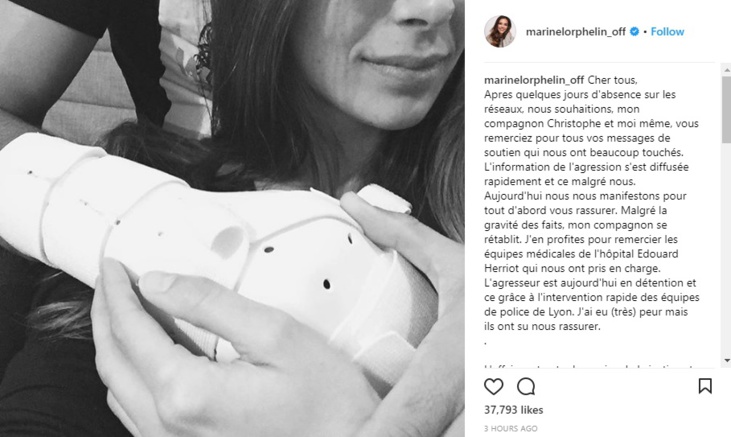Click the 3 HOURS AGO timestamp
Image resolution: width=731 pixels, height=437 pixels.
pos(510,428)
